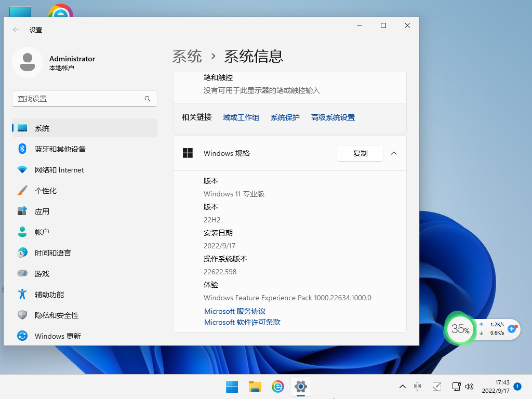Open 网络和 Internet settings from sidebar
The width and height of the screenshot is (532, 399).
[22, 170]
